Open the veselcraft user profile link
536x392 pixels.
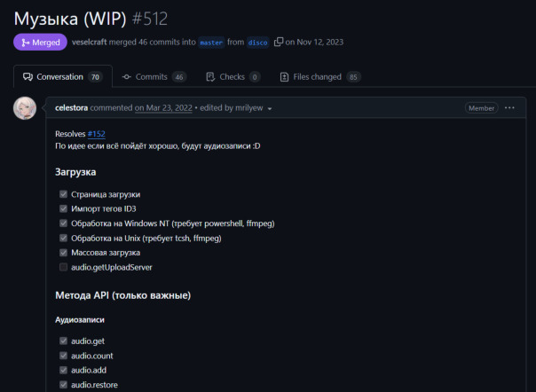point(90,42)
